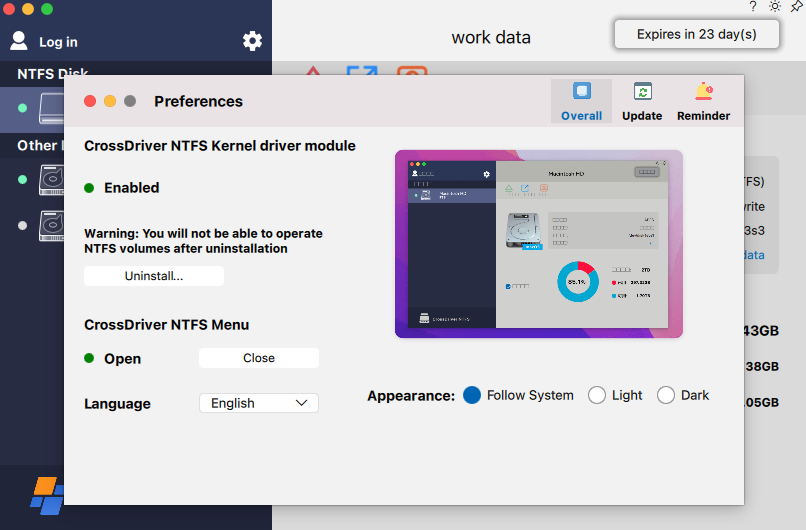This screenshot has width=806, height=530.
Task: Select the NTFS disk drive icon
Action: (52, 107)
